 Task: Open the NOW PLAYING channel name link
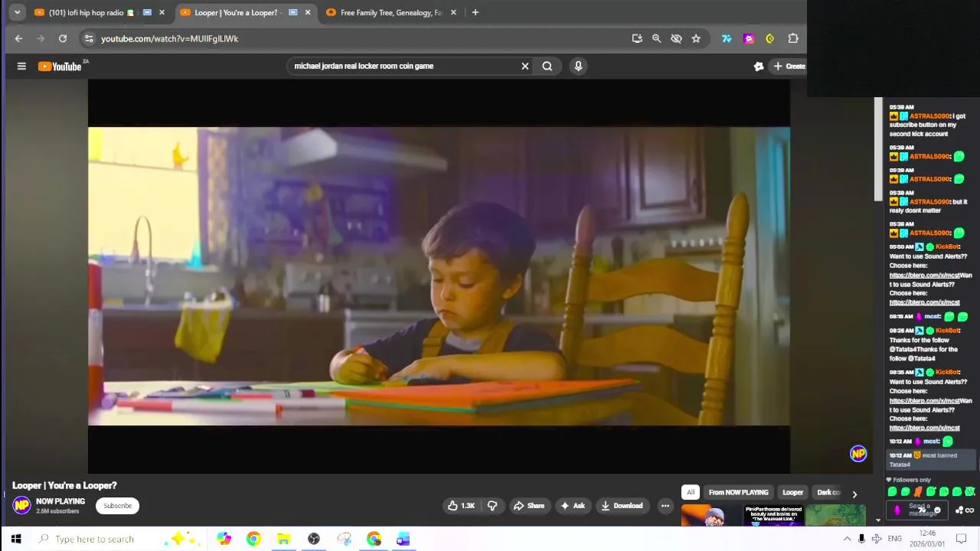click(60, 501)
